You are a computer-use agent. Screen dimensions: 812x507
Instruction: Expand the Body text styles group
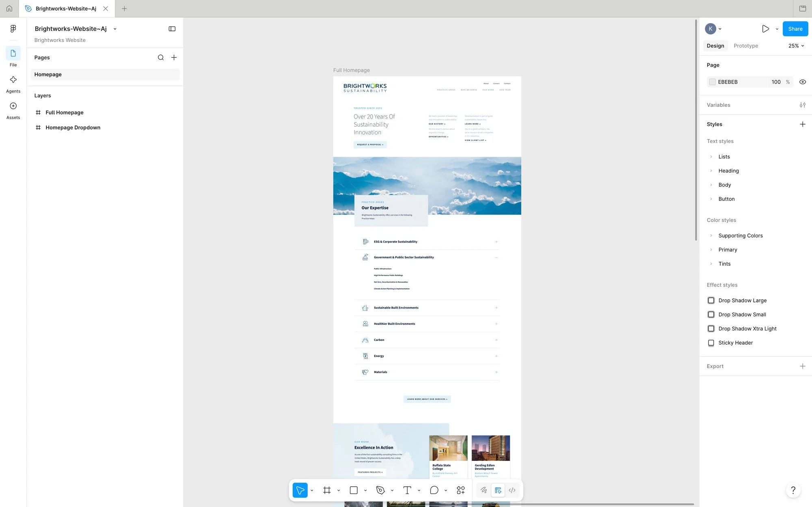[x=711, y=185]
